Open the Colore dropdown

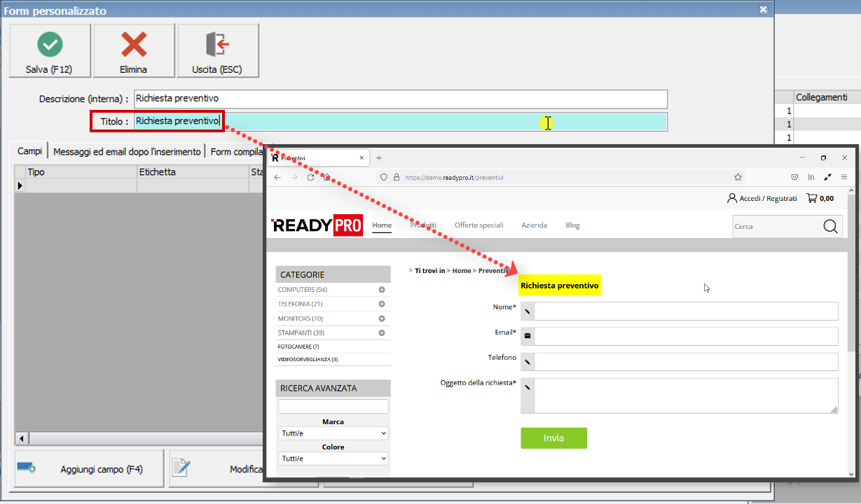pyautogui.click(x=333, y=458)
